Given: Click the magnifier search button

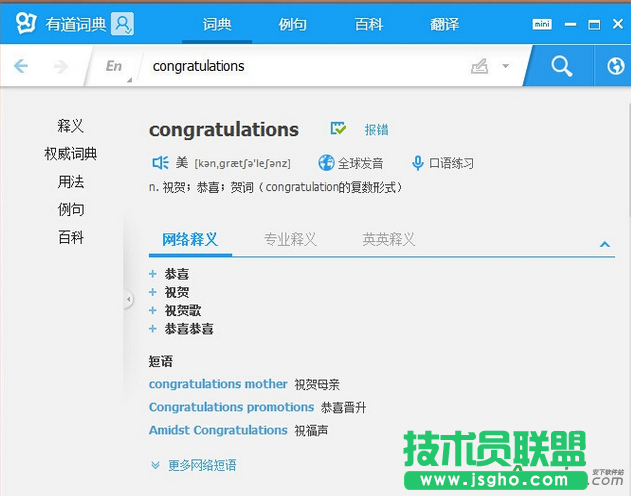Looking at the screenshot, I should pyautogui.click(x=561, y=66).
